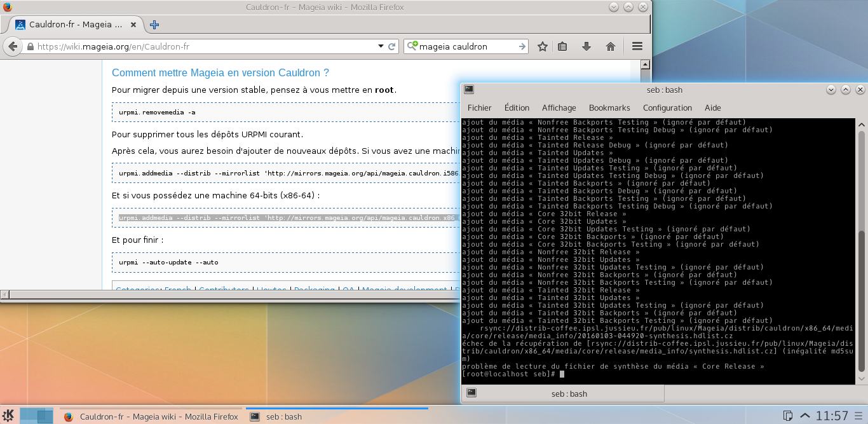Click terminal line Tainted Release »
This screenshot has height=424, width=868.
[x=538, y=137]
